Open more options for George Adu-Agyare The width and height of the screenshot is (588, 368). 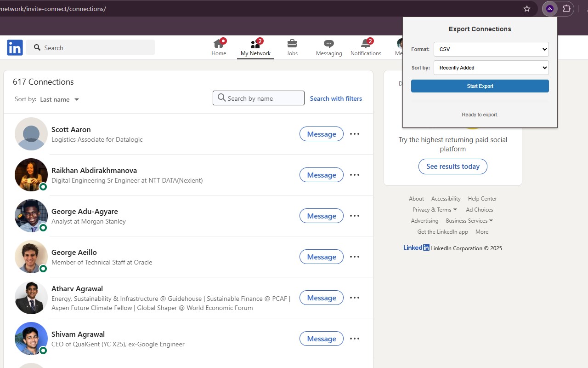click(x=355, y=216)
